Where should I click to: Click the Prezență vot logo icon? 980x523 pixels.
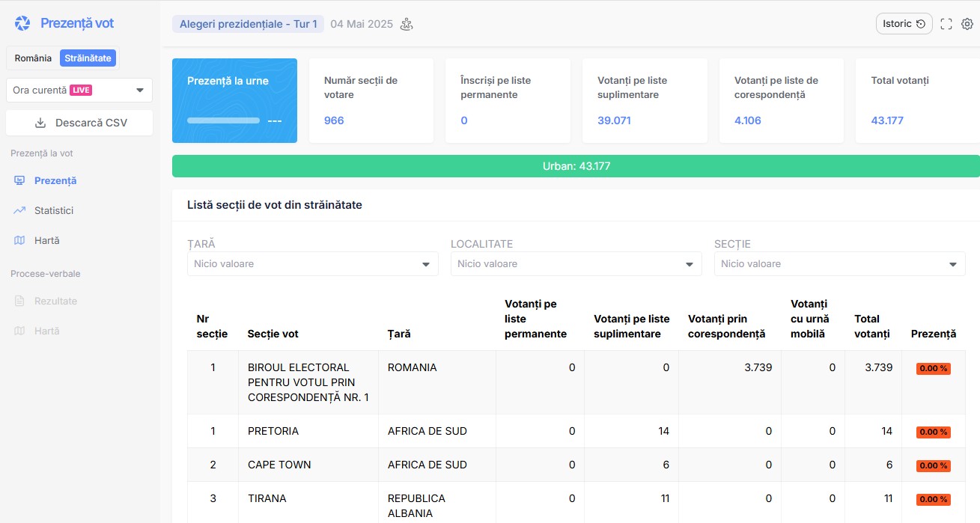22,23
